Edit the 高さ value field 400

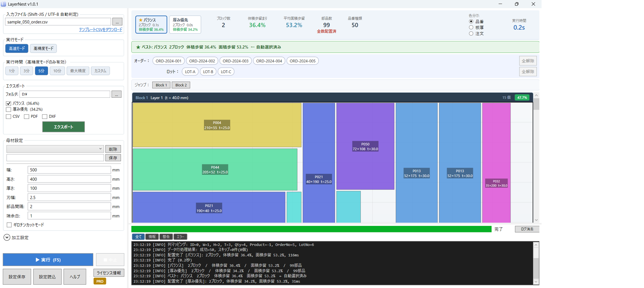(x=69, y=179)
